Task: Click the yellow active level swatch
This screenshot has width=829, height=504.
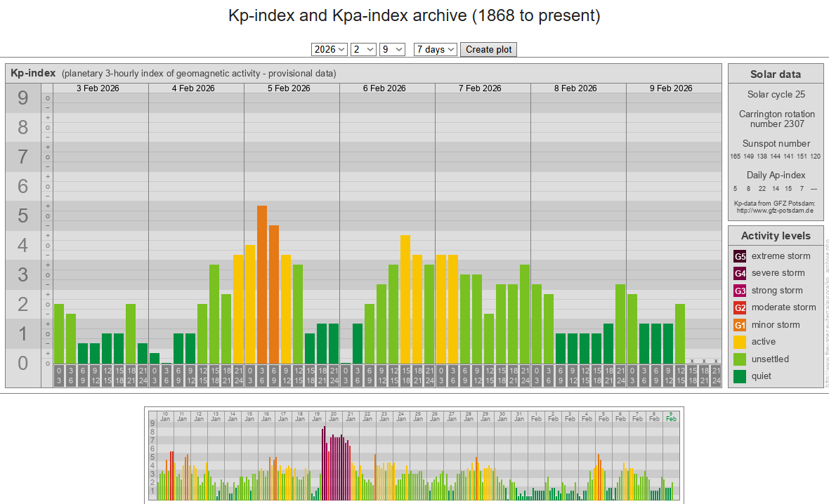Action: [740, 342]
